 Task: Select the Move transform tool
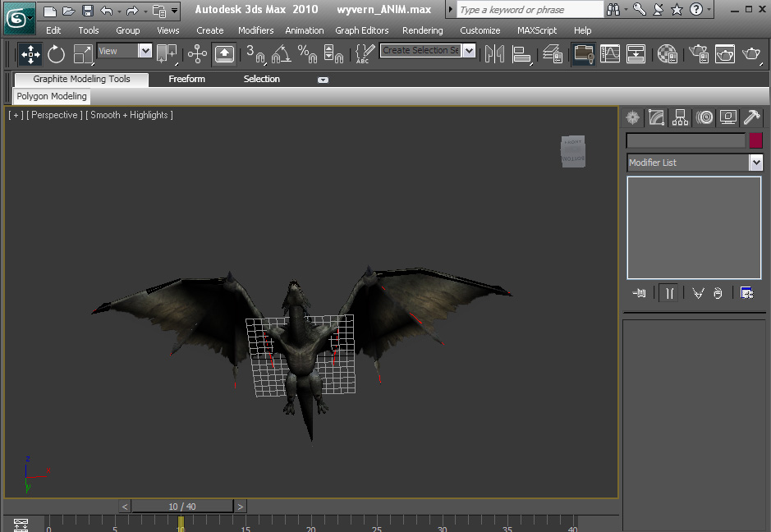tap(30, 54)
